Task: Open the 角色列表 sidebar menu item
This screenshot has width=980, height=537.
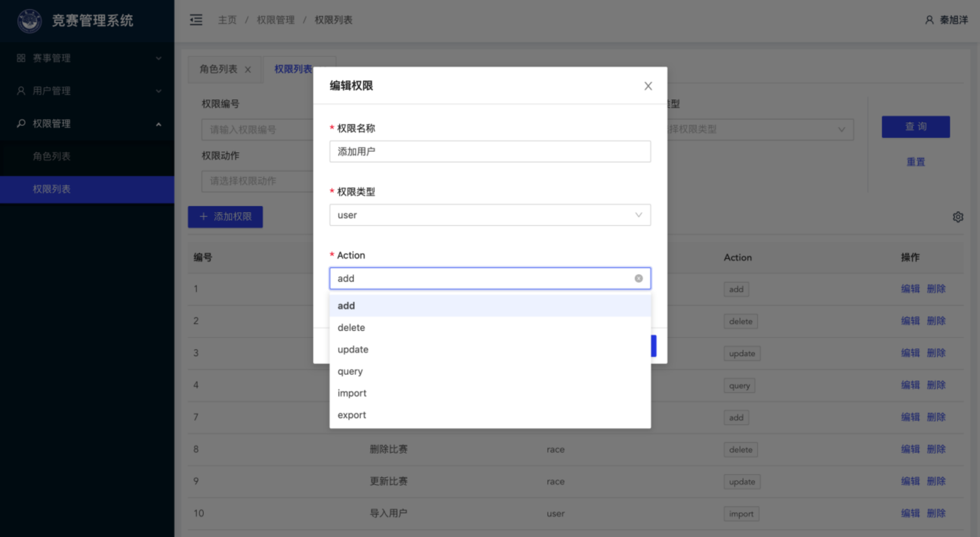Action: [52, 156]
